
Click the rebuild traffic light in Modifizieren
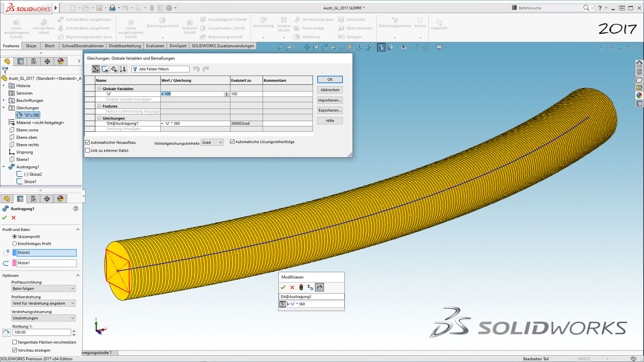point(301,287)
